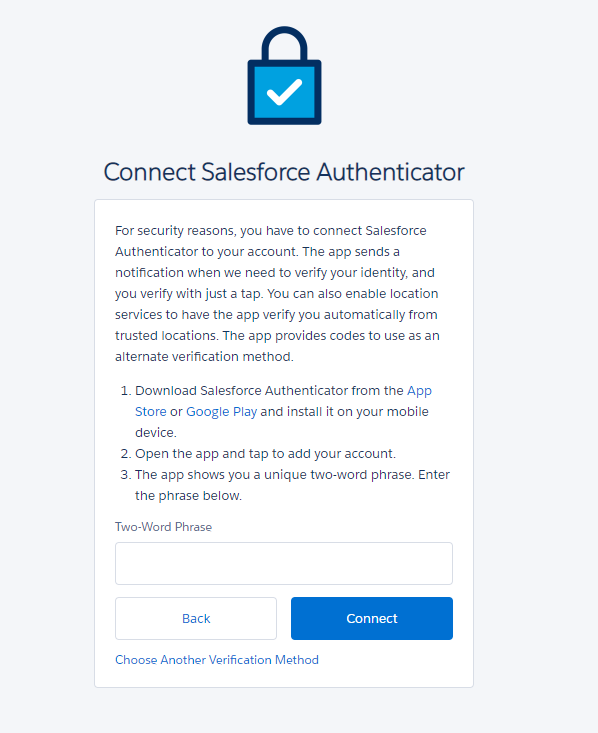Open the Google Play download link
Screen dimensions: 598x733
222,411
